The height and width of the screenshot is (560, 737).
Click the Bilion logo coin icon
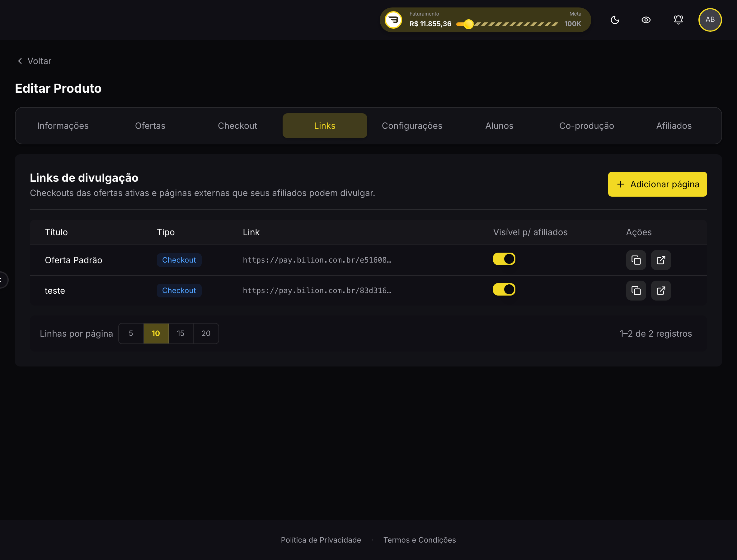pyautogui.click(x=393, y=20)
